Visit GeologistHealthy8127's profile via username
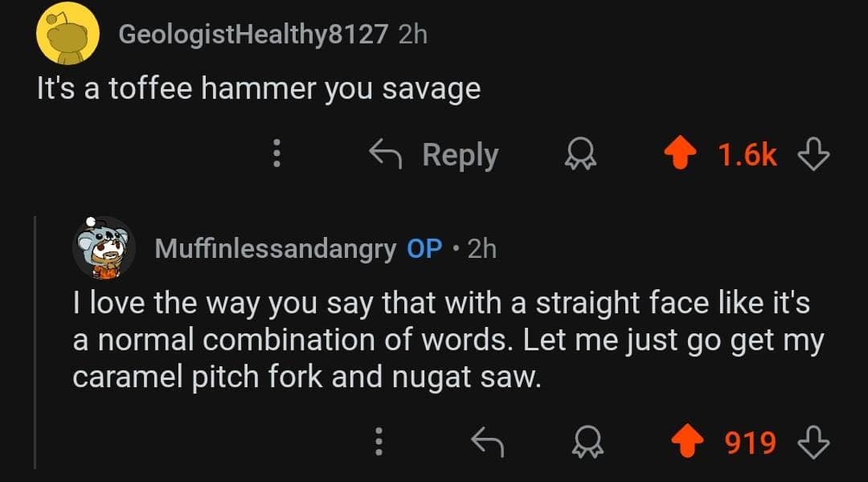Image resolution: width=868 pixels, height=482 pixels. 253,35
